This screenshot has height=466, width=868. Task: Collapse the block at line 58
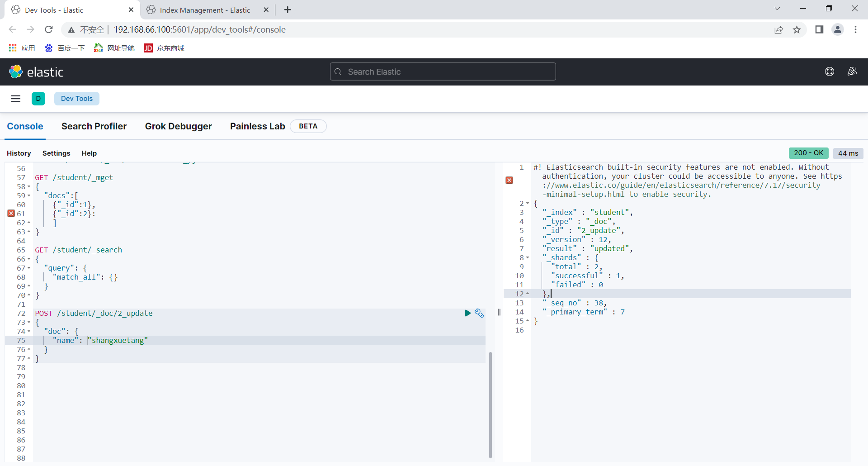[x=29, y=187]
